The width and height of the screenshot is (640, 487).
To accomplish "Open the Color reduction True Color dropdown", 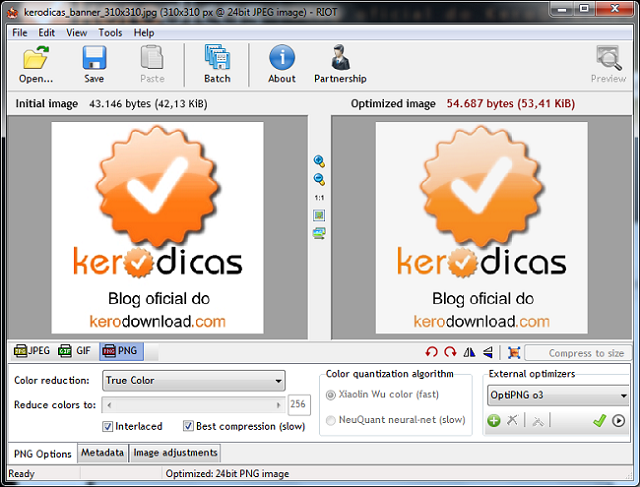I will pyautogui.click(x=193, y=380).
